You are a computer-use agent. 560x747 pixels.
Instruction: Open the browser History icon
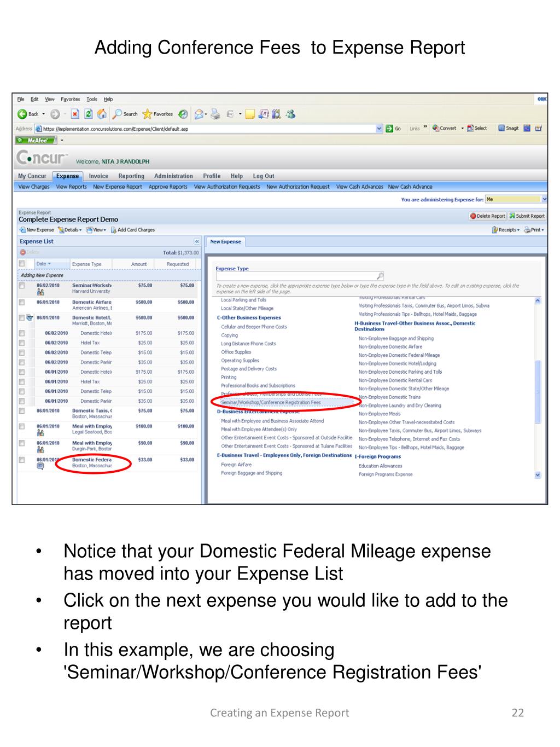tap(183, 114)
